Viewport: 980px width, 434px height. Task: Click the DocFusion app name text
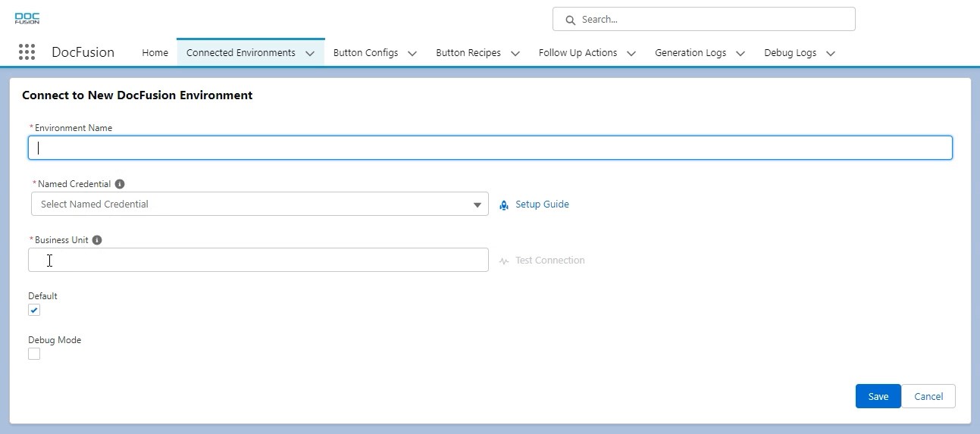click(83, 52)
